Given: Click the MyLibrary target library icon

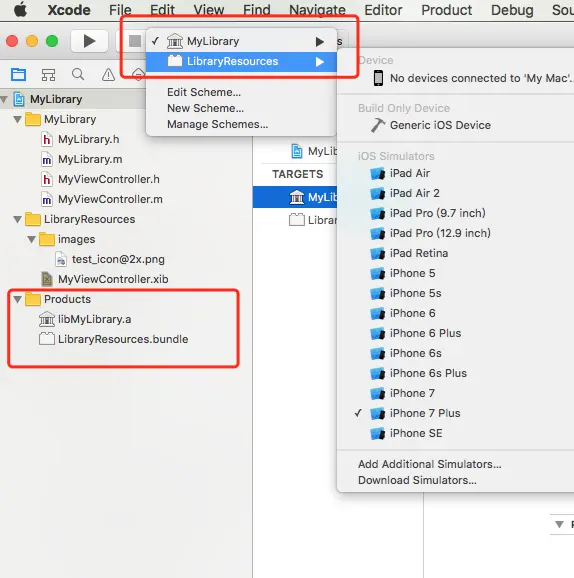Looking at the screenshot, I should click(x=297, y=197).
